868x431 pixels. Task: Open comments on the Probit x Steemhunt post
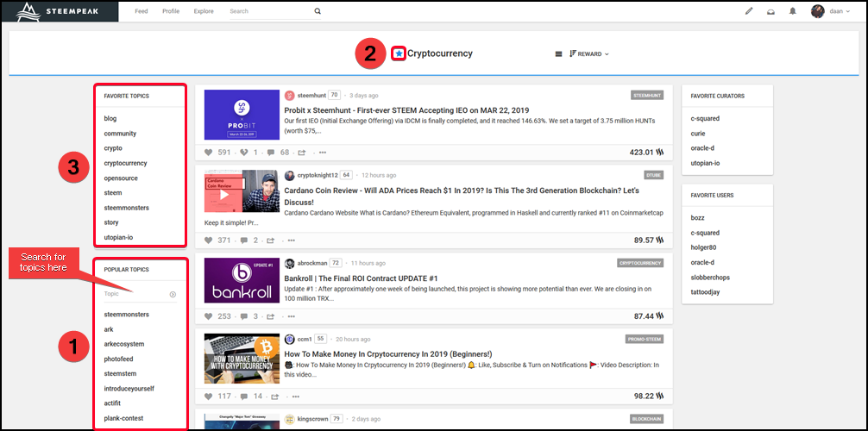271,153
